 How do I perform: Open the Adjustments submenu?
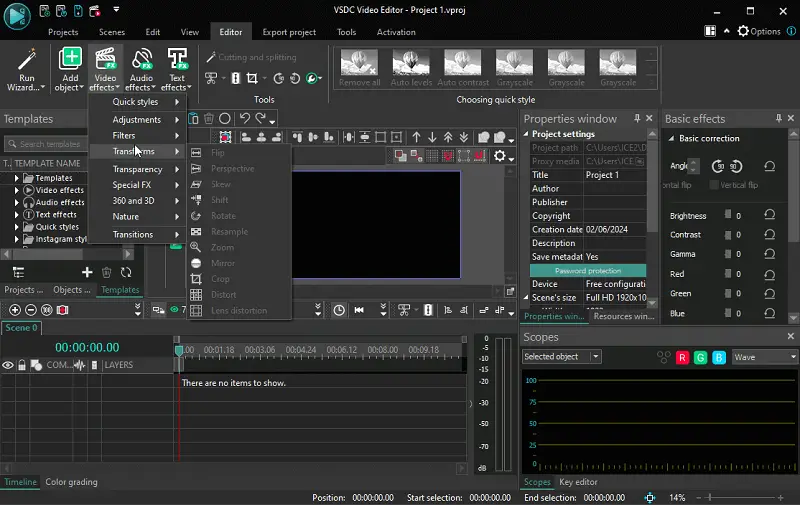138,119
